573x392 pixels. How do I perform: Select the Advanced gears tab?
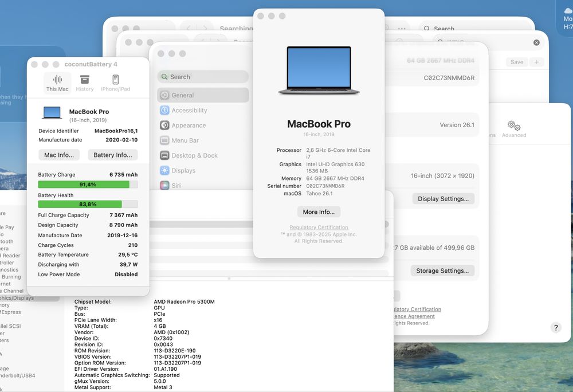(514, 130)
